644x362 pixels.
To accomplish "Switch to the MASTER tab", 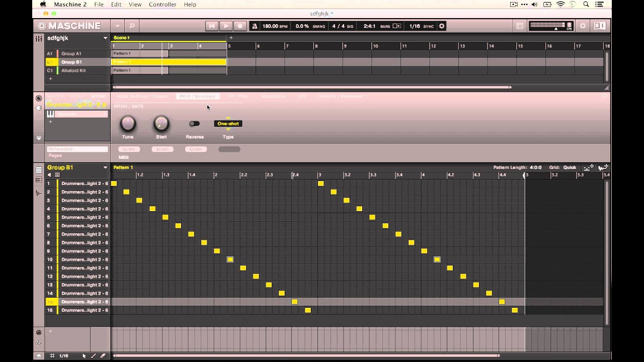I will pyautogui.click(x=55, y=97).
